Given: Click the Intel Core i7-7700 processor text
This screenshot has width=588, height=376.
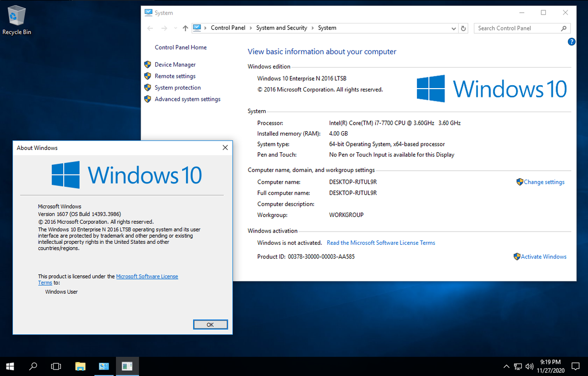Looking at the screenshot, I should click(x=395, y=123).
